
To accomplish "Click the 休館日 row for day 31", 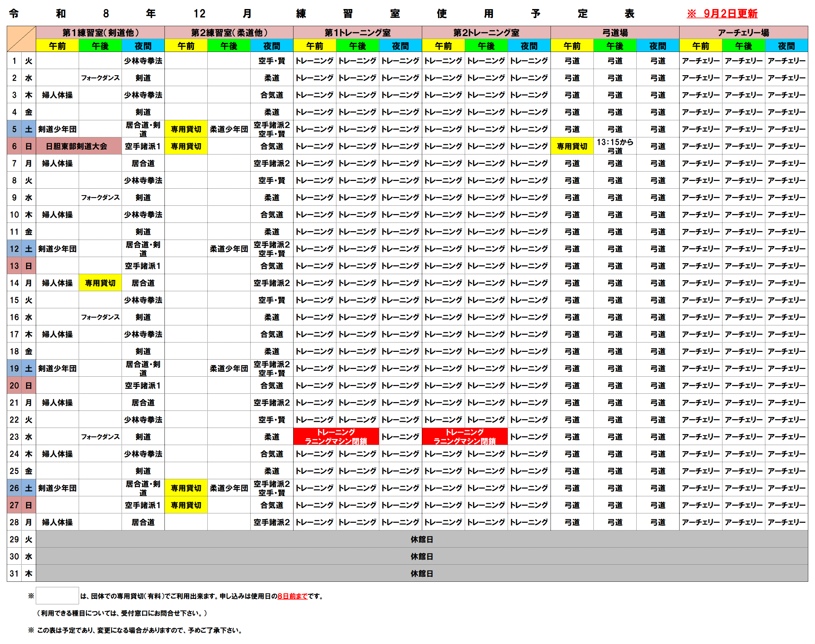I will point(422,573).
